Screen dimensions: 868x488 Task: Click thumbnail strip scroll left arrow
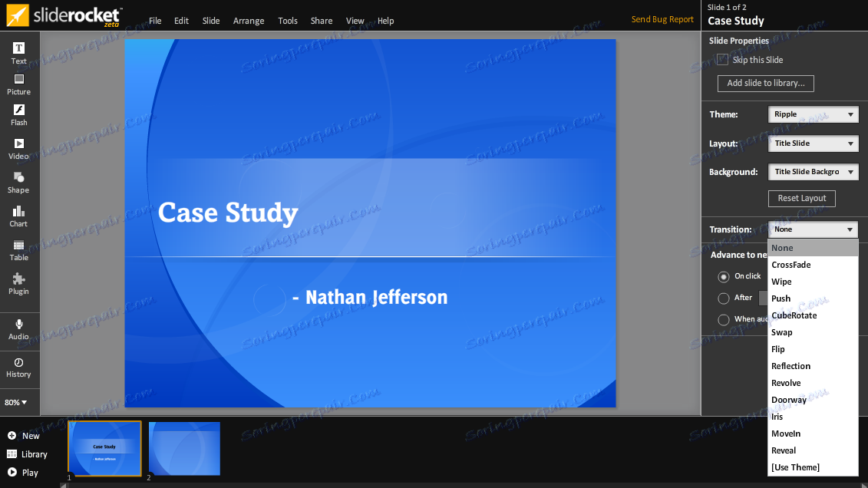[x=64, y=485]
